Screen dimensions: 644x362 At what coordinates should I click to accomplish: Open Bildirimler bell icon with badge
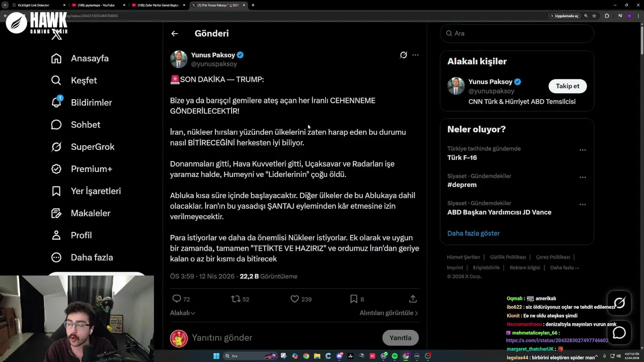(x=57, y=102)
